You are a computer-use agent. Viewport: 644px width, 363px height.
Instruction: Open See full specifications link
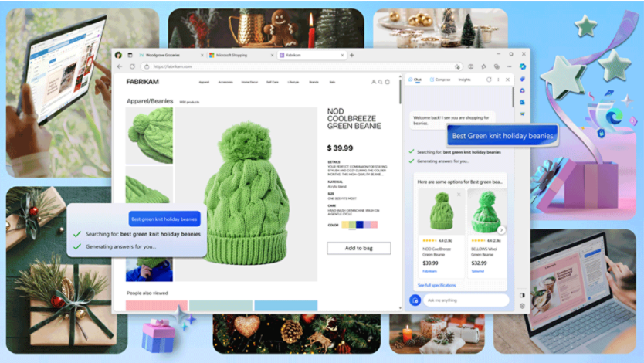[436, 285]
